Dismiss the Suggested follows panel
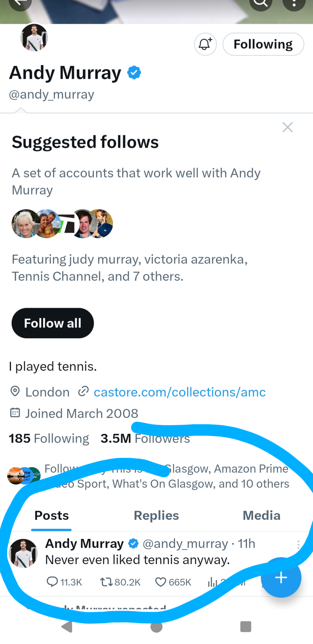The width and height of the screenshot is (313, 644). pyautogui.click(x=287, y=127)
